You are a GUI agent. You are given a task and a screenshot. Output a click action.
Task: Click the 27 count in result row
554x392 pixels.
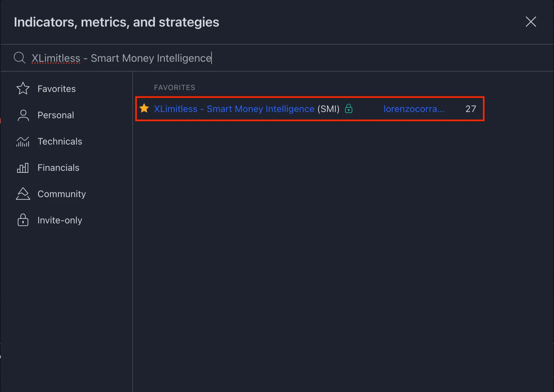[471, 109]
